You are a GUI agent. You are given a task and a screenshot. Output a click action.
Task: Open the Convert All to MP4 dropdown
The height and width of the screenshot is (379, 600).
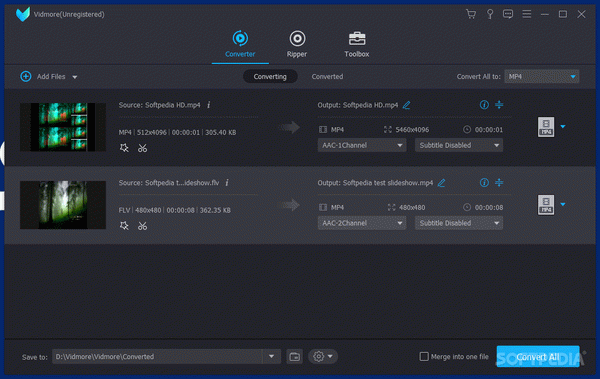541,77
